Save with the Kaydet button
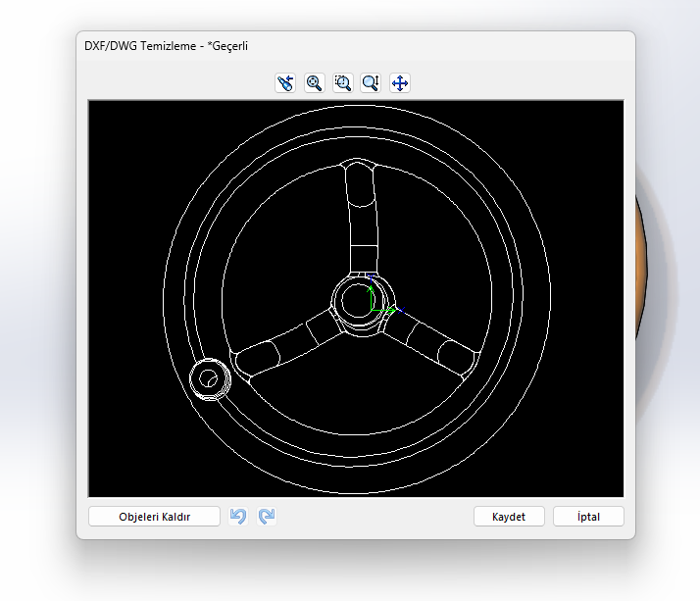Screen dimensions: 700x601 pyautogui.click(x=509, y=517)
